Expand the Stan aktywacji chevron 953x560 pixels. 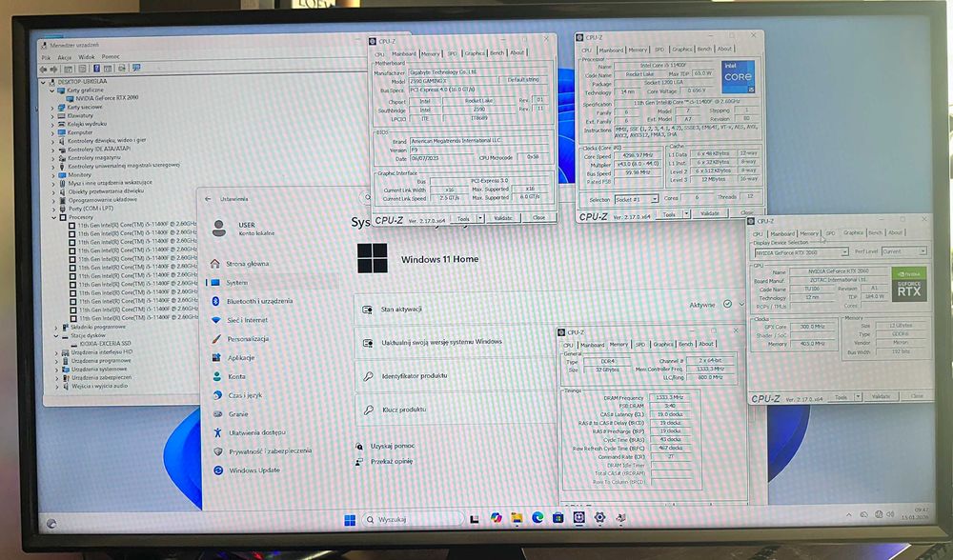[x=740, y=305]
